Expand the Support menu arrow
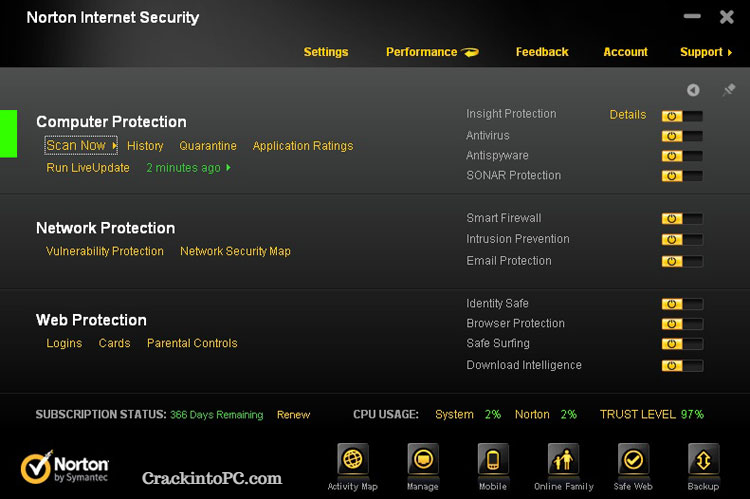The width and height of the screenshot is (750, 499). point(729,53)
